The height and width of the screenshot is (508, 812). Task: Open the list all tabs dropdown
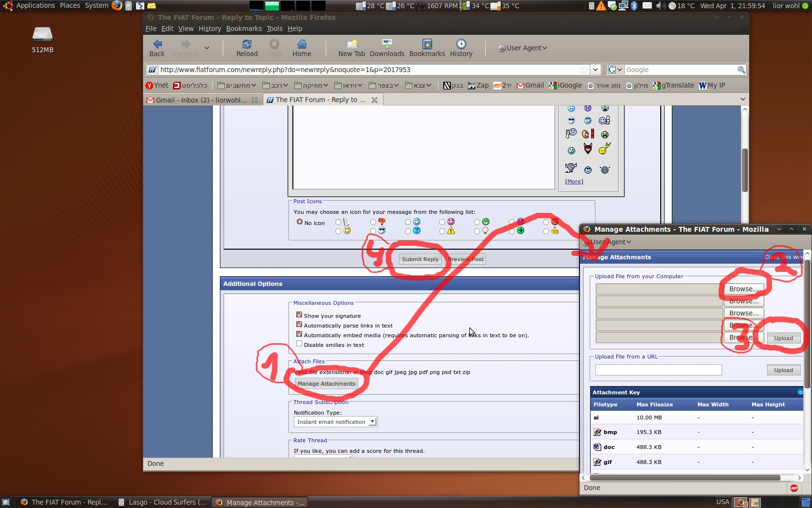(x=743, y=100)
